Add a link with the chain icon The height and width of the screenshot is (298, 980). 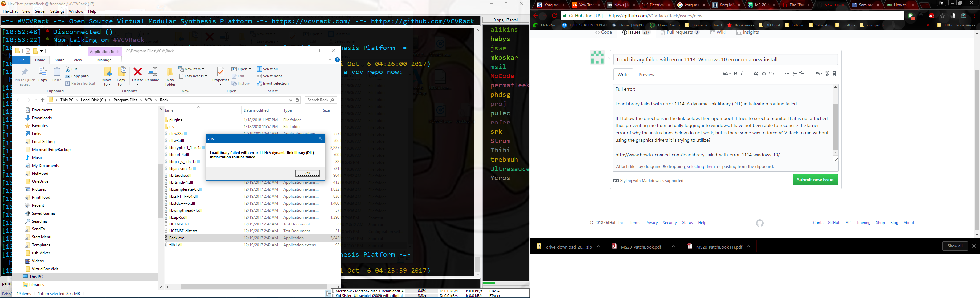click(771, 74)
